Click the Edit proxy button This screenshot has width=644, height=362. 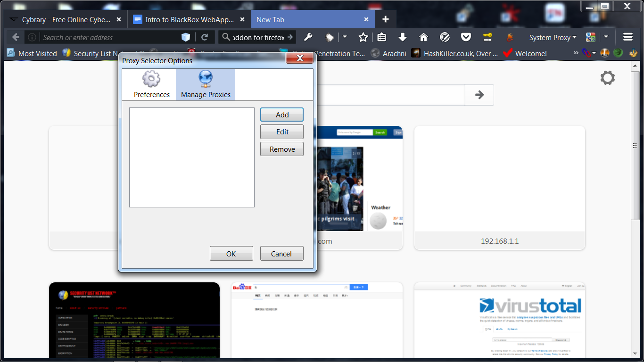pos(282,132)
